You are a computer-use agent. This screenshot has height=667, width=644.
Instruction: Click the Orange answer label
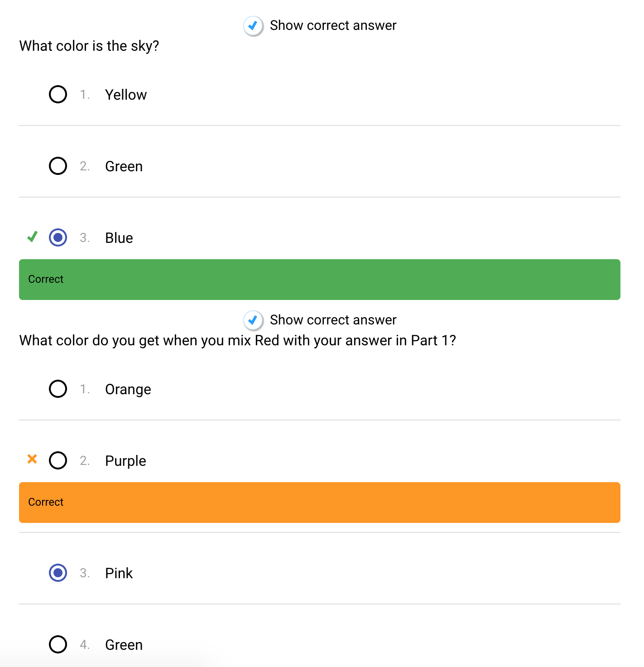[x=128, y=389]
